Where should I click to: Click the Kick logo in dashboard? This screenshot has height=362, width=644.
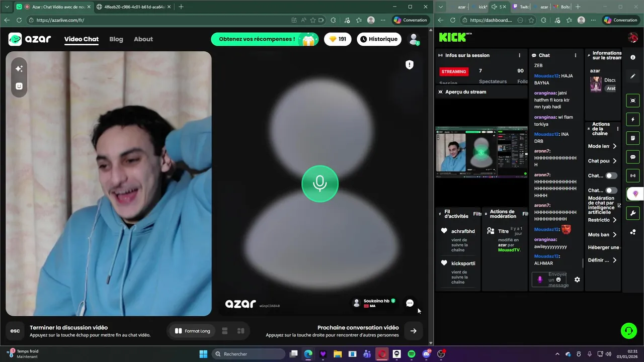(x=454, y=37)
